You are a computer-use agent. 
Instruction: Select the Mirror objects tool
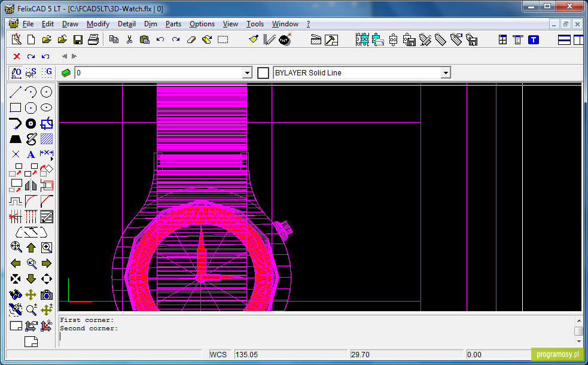coord(31,185)
